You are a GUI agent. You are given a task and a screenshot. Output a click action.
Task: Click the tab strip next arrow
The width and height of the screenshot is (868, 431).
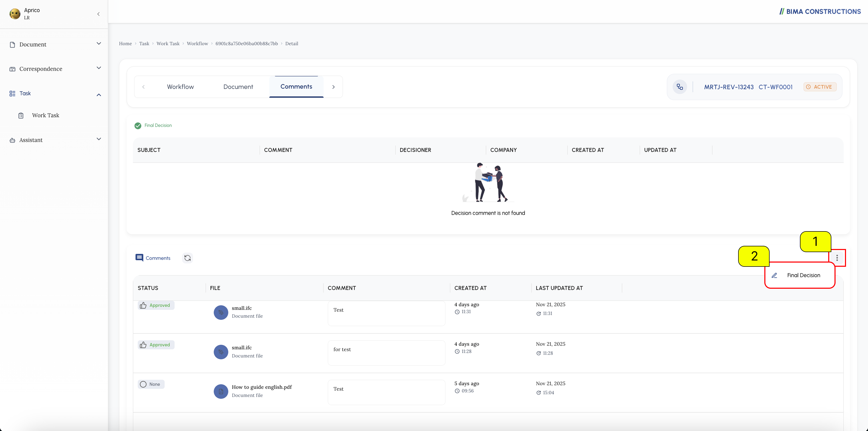point(333,87)
